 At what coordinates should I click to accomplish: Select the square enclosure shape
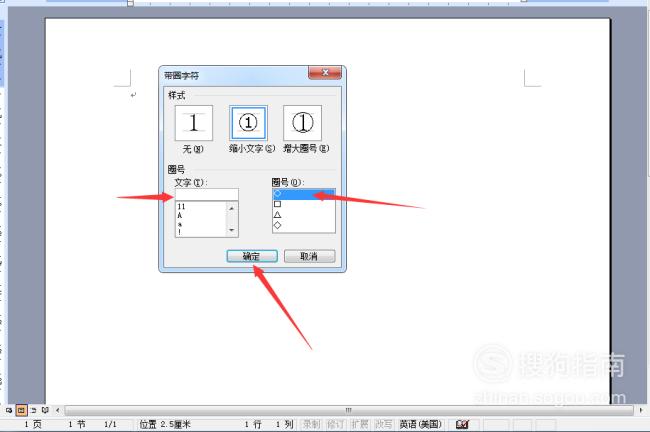pos(303,204)
